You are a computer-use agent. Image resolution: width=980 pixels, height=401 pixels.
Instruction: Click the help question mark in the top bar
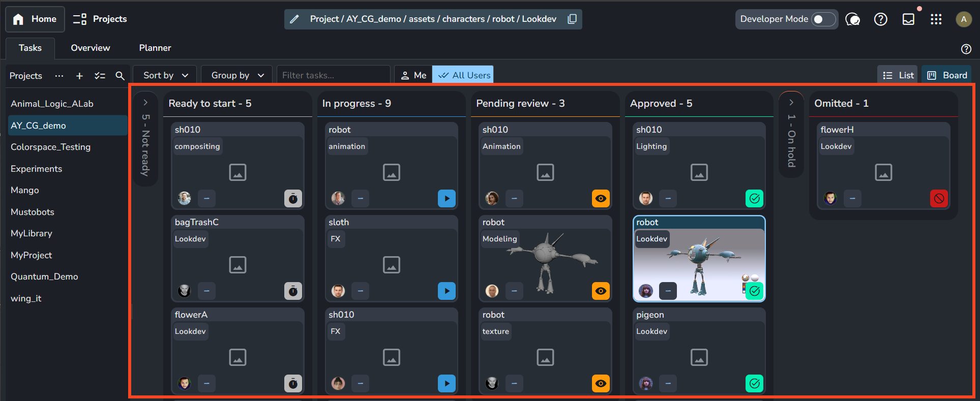880,19
